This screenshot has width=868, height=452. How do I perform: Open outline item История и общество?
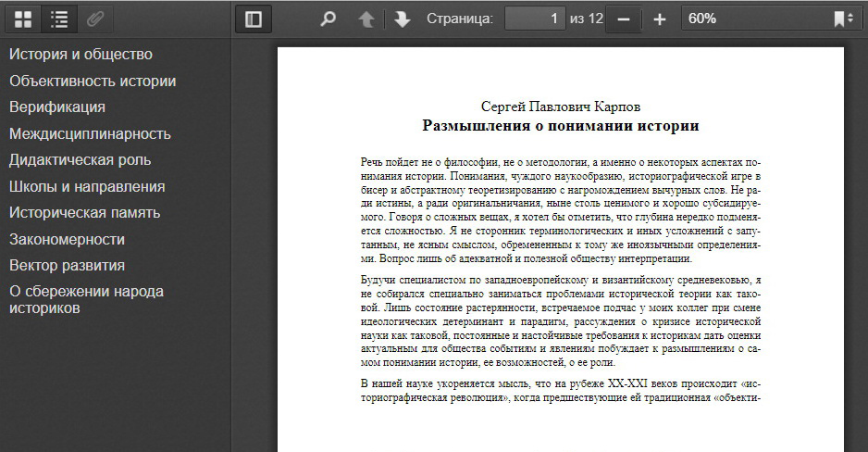pyautogui.click(x=81, y=55)
